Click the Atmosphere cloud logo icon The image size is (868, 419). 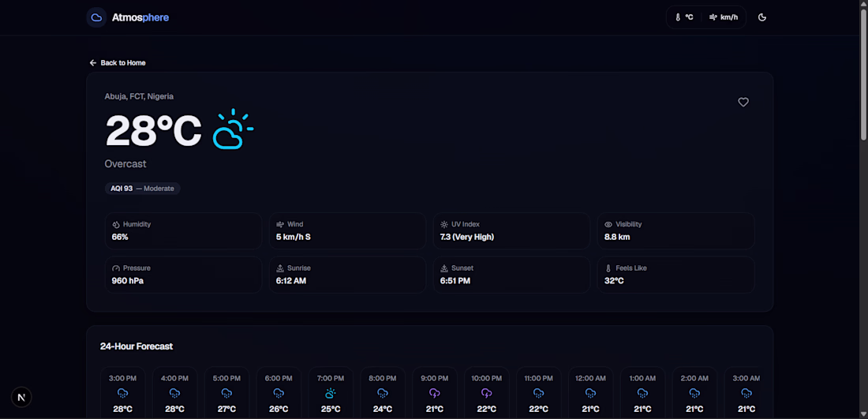tap(96, 17)
